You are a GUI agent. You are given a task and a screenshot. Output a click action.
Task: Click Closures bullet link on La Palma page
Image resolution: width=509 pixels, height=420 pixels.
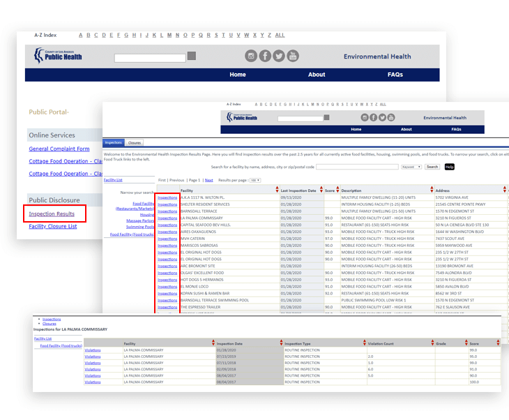point(50,324)
